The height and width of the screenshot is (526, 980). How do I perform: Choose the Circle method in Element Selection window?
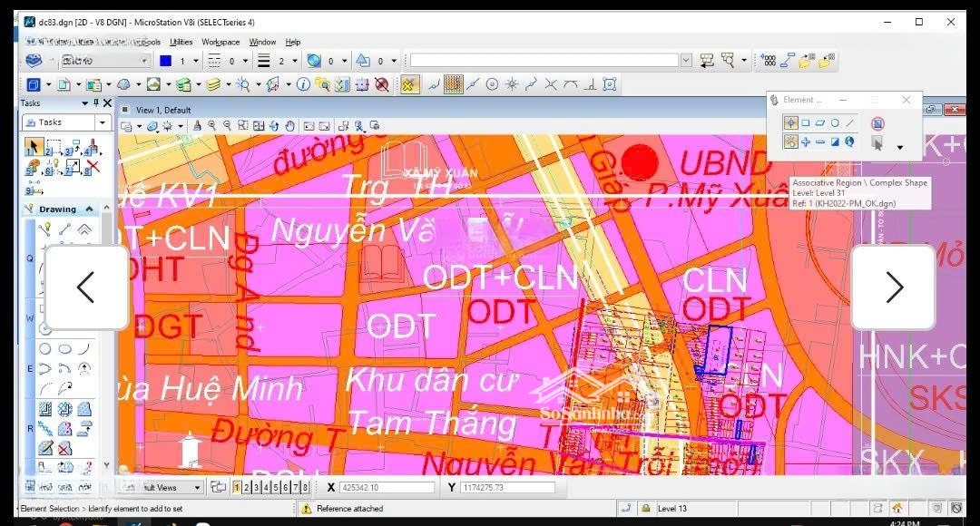click(835, 123)
